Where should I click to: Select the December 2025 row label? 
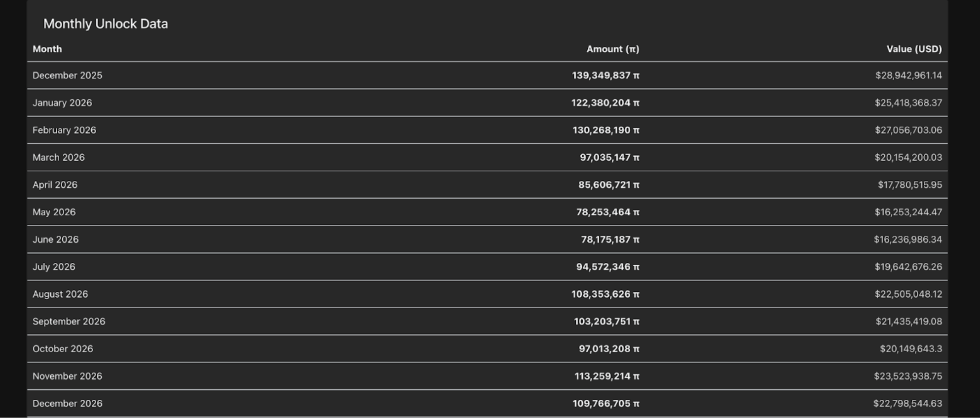click(68, 75)
